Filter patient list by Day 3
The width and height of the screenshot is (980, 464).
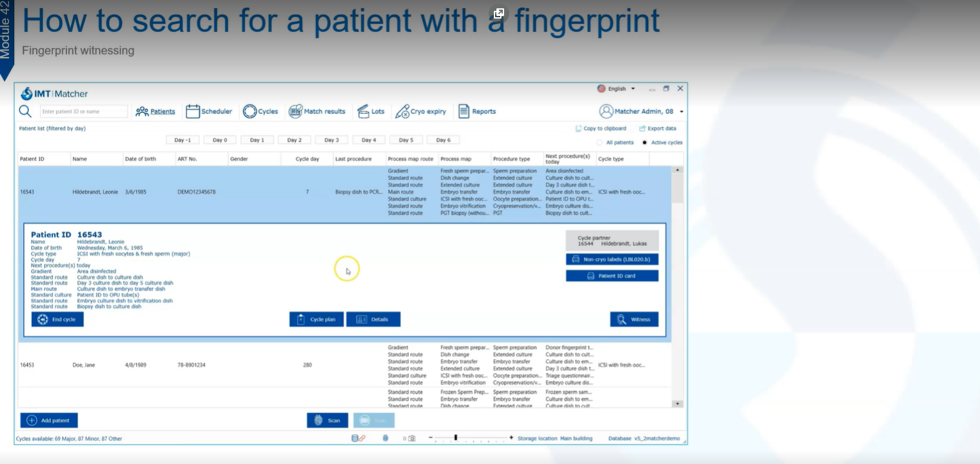click(331, 140)
